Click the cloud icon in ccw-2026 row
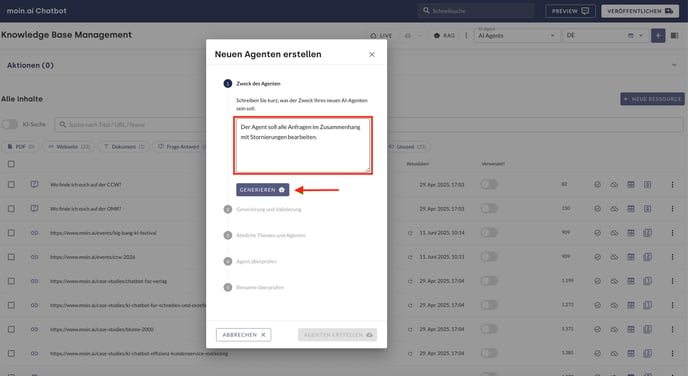This screenshot has height=376, width=688. coord(614,257)
